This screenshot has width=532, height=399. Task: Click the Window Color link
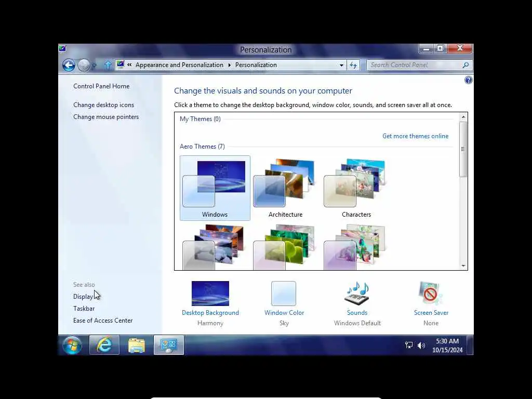pos(284,312)
